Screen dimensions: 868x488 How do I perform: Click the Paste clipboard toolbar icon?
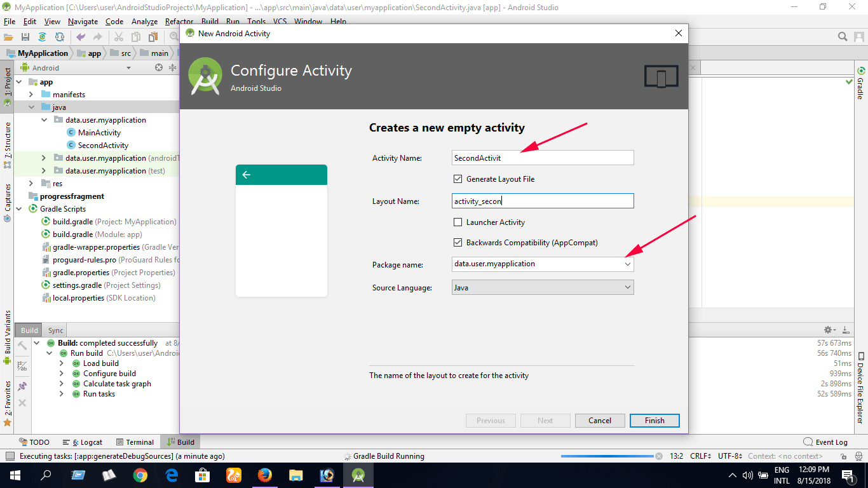(x=153, y=37)
